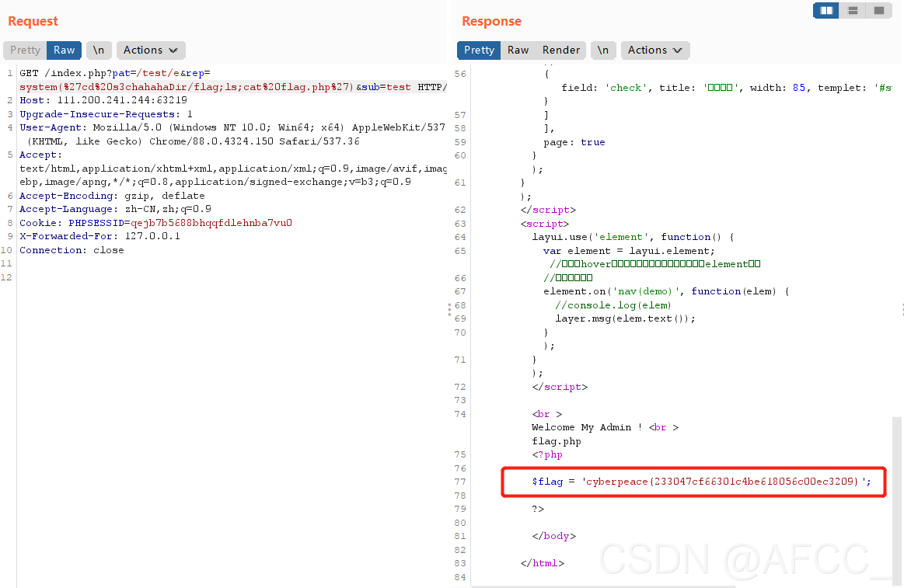The image size is (904, 588).
Task: Click the layer.msg(elem.text()) line
Action: pyautogui.click(x=625, y=318)
